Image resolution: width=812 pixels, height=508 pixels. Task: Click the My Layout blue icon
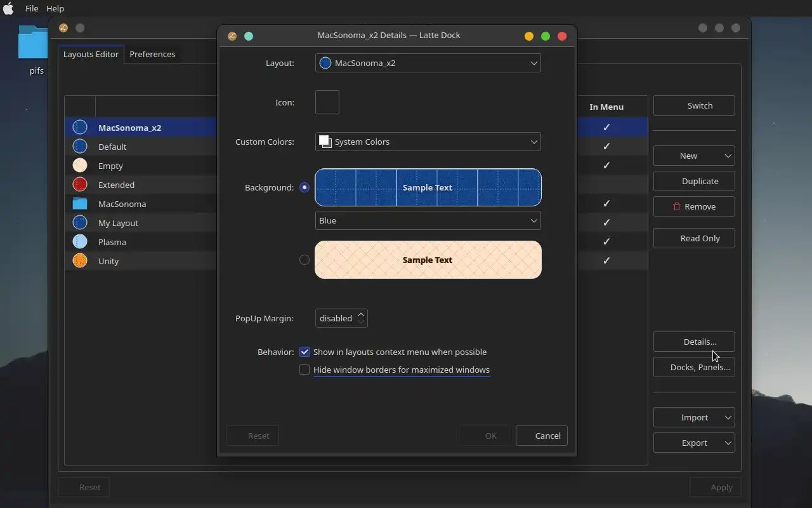pos(80,223)
